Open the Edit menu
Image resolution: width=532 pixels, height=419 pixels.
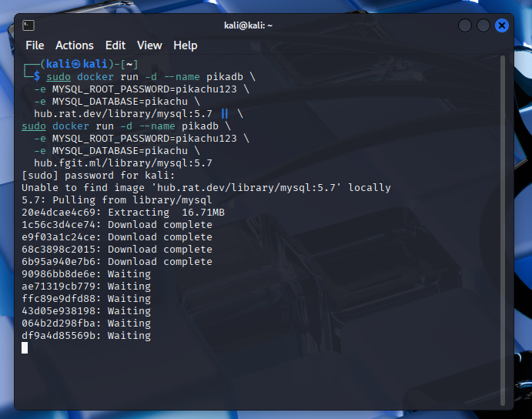point(115,45)
